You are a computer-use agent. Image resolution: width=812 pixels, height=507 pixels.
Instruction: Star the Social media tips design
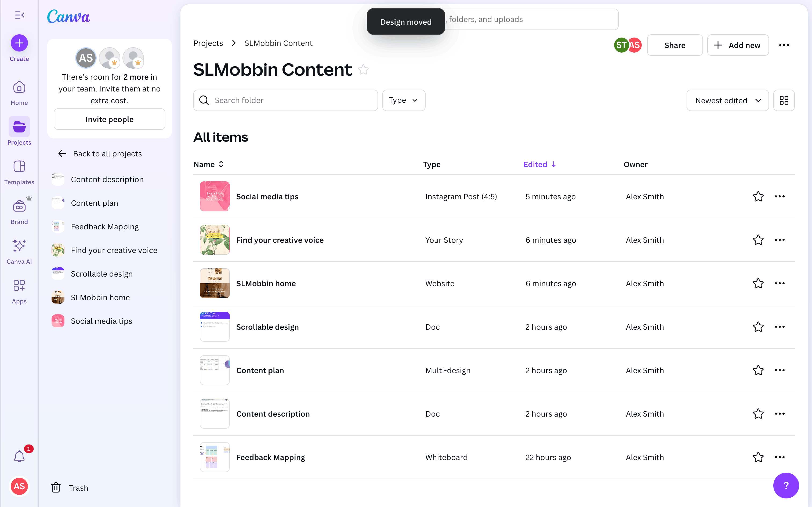758,196
